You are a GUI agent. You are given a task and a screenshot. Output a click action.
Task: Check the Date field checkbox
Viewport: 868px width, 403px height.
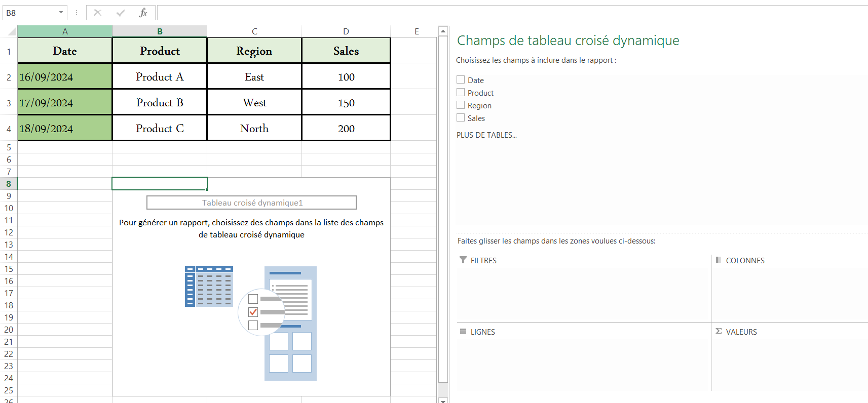click(x=461, y=79)
